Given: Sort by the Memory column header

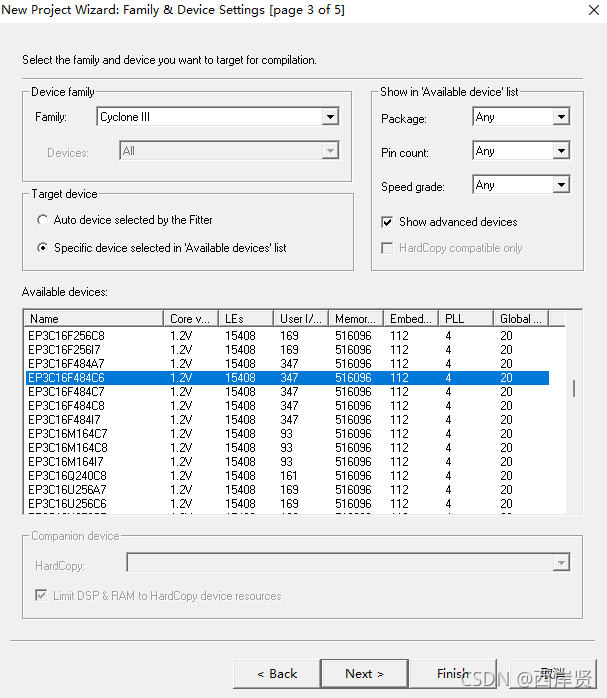Looking at the screenshot, I should 356,319.
